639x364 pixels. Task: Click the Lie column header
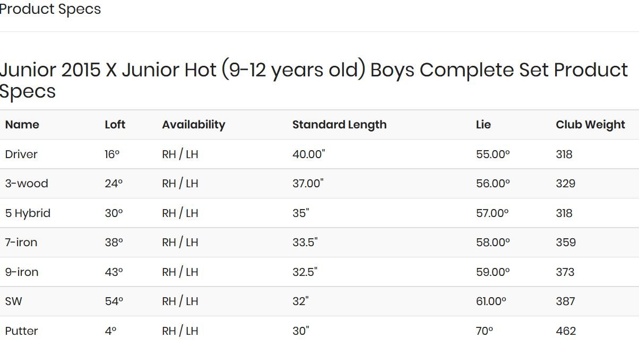(x=483, y=125)
